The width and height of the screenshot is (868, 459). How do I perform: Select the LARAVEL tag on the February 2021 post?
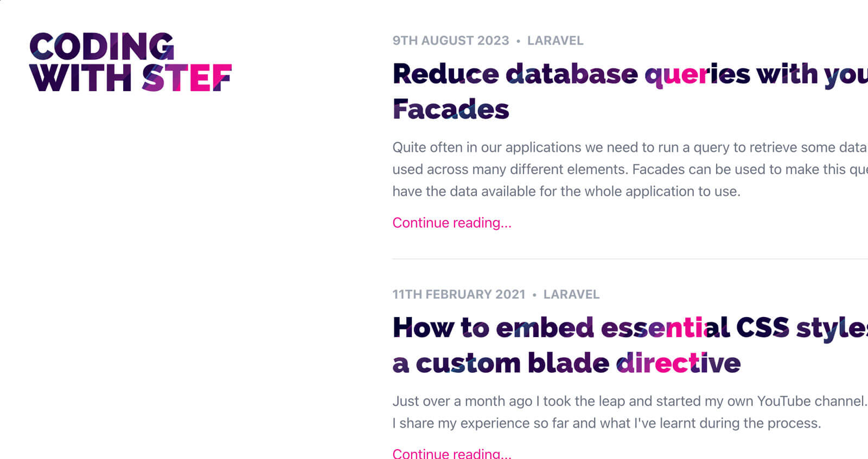[x=571, y=294]
